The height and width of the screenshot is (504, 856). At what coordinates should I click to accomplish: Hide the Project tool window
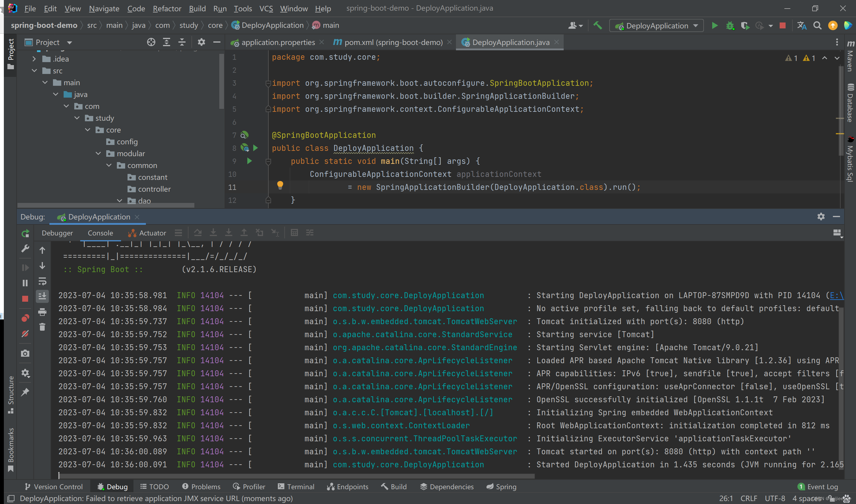click(217, 42)
